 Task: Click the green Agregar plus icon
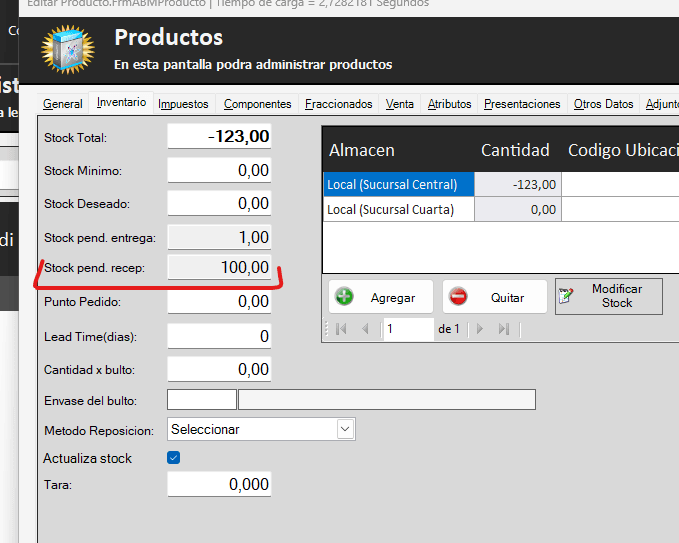pos(345,297)
